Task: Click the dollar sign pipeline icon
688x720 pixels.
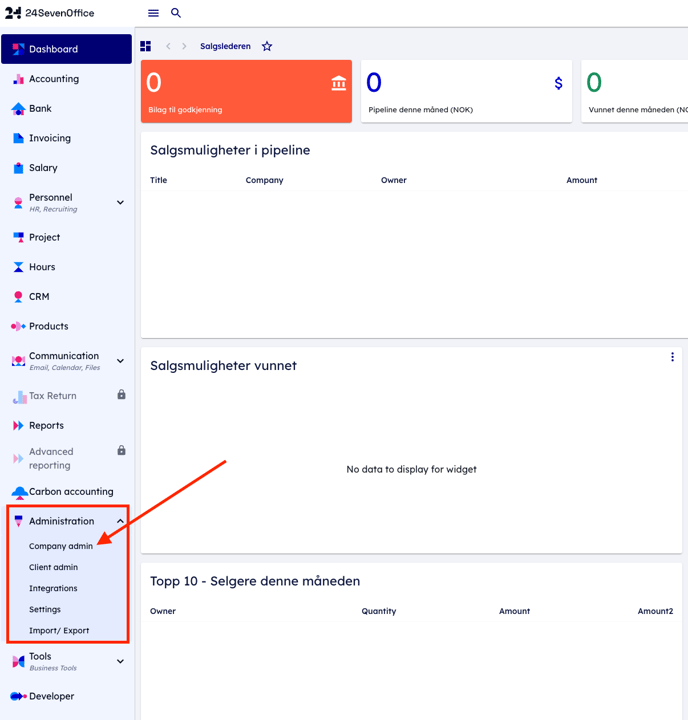Action: [x=558, y=84]
